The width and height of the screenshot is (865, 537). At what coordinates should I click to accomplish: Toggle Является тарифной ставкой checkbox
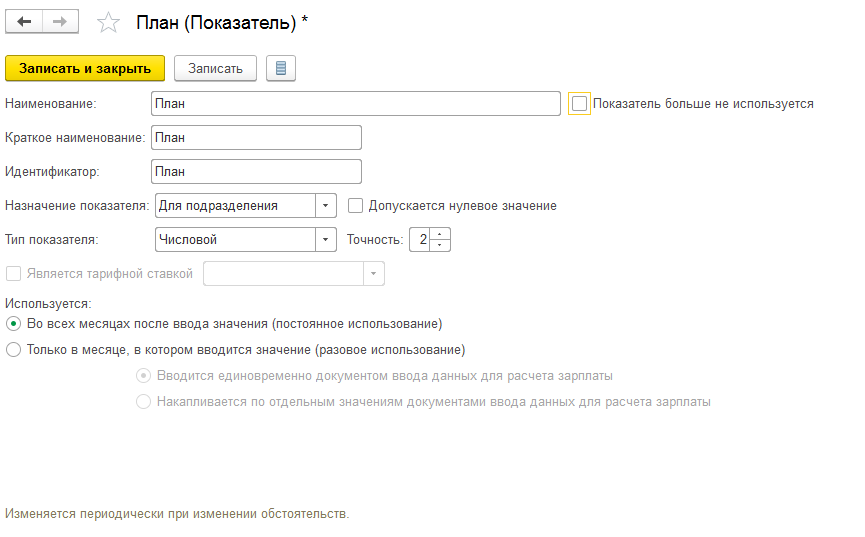pyautogui.click(x=13, y=274)
